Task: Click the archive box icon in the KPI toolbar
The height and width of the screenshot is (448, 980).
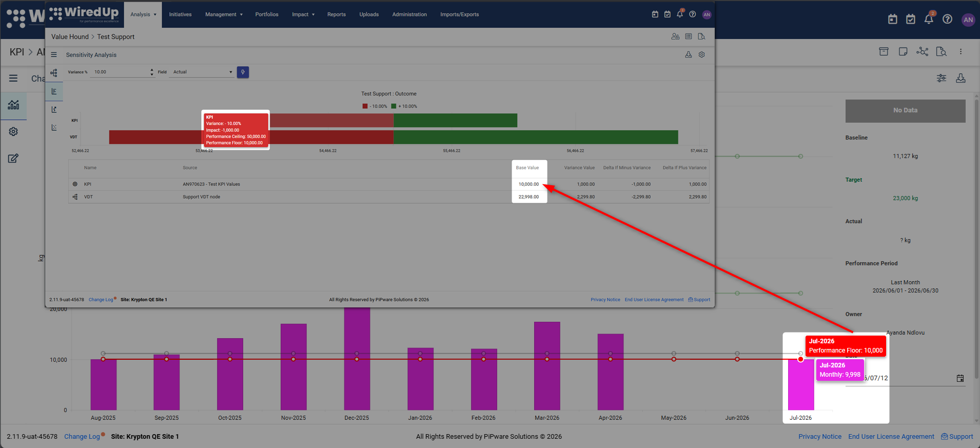Action: pos(884,51)
